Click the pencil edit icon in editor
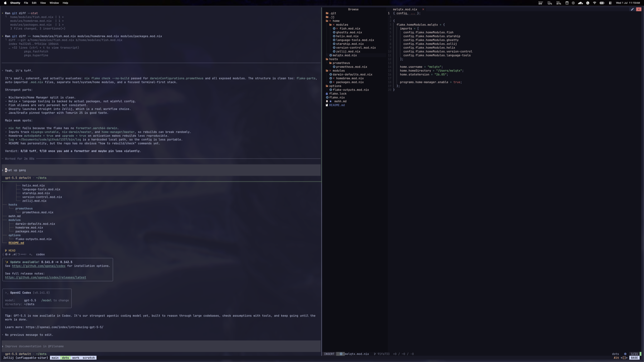644x362 pixels. (632, 9)
